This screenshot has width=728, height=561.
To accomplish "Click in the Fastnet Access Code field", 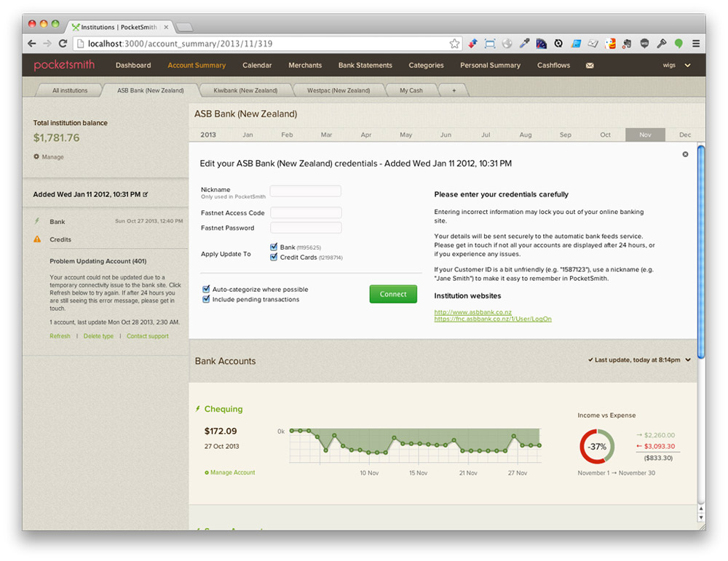I will click(306, 213).
